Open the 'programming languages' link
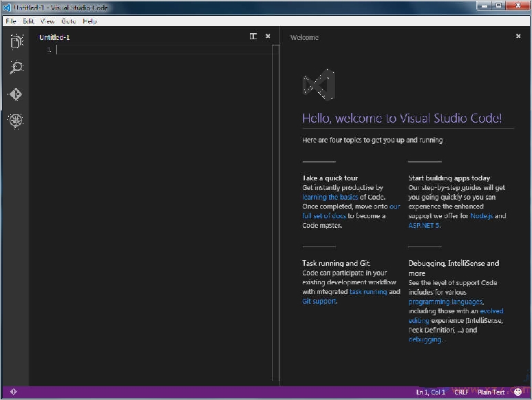This screenshot has height=400, width=532. (x=445, y=302)
